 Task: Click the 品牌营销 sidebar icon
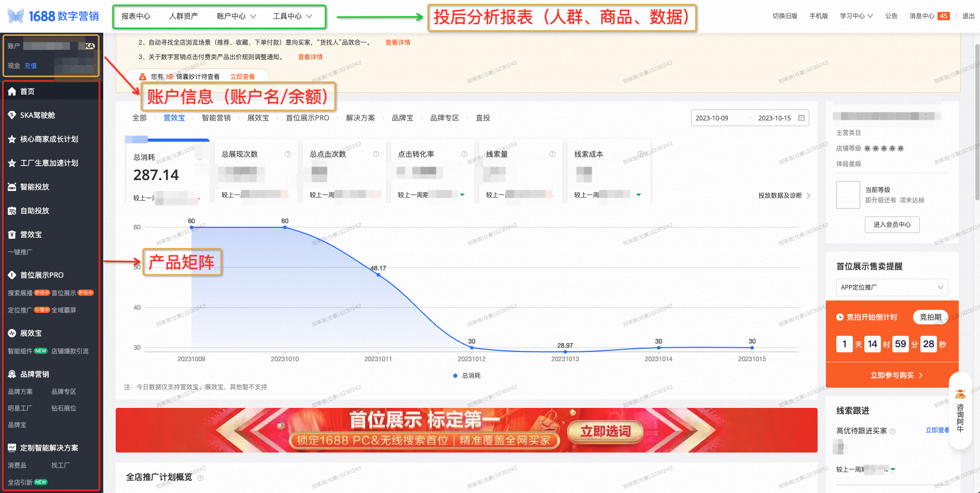[12, 374]
